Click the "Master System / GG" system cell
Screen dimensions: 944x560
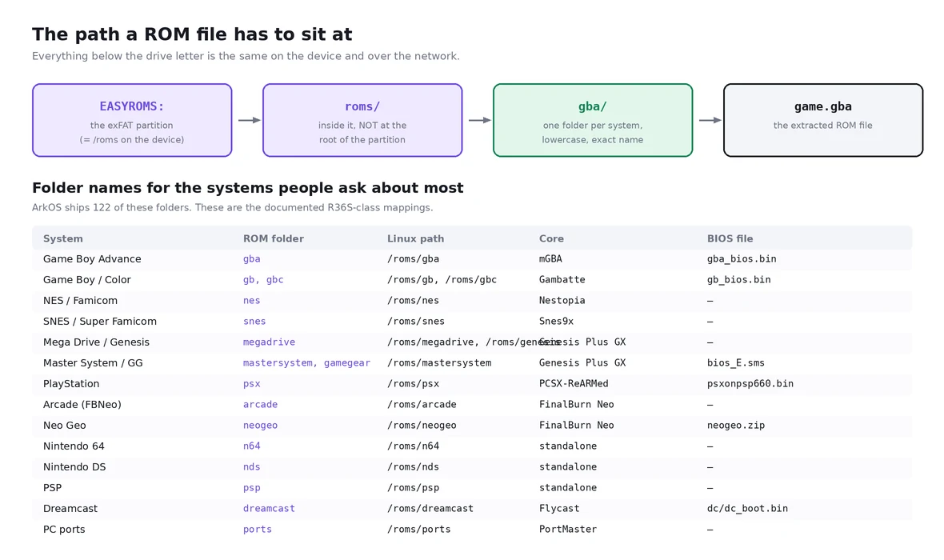93,363
